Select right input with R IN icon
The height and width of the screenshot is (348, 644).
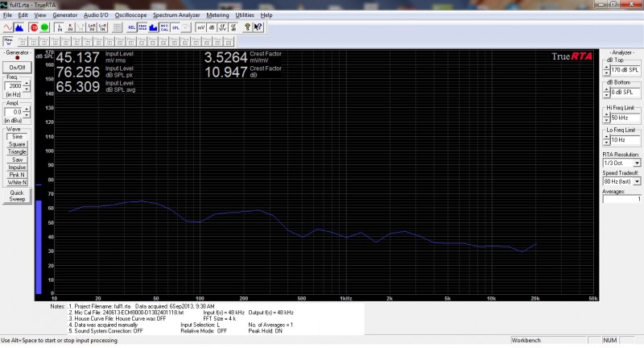click(70, 27)
